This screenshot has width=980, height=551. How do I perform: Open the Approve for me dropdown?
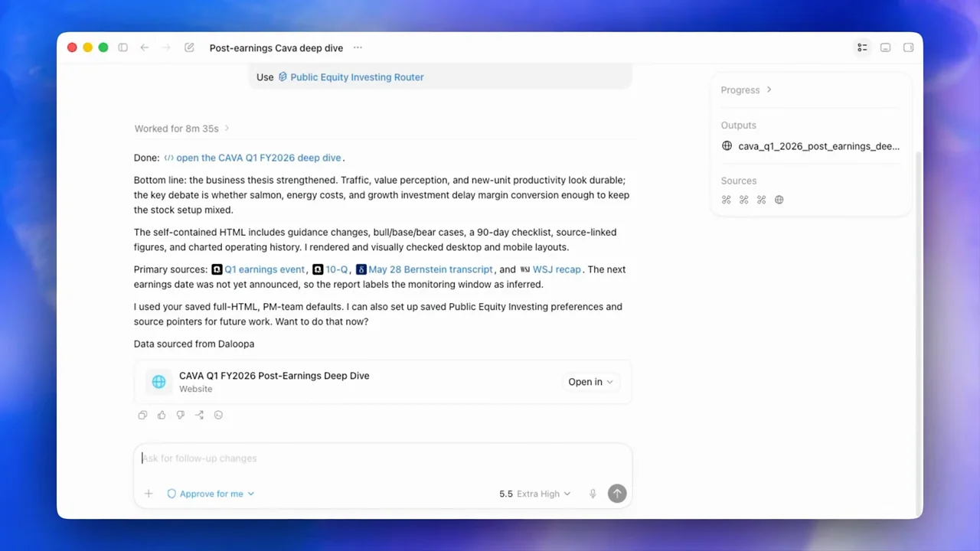coord(211,494)
